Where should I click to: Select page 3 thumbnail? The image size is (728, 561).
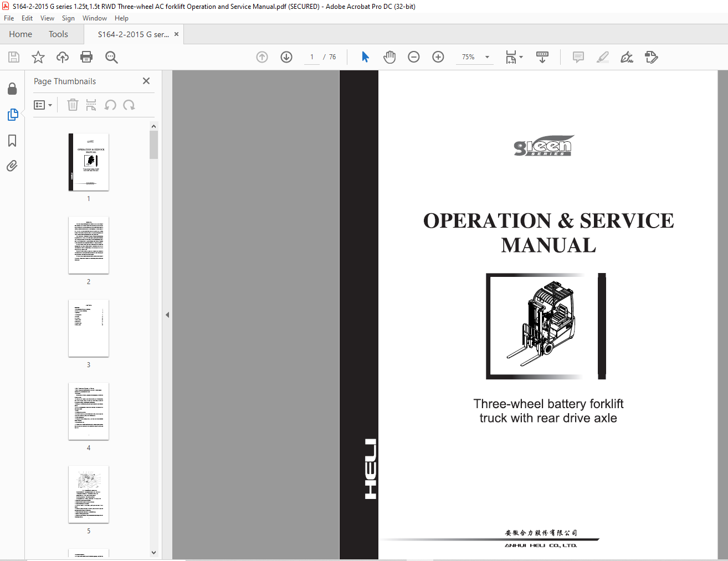coord(89,328)
